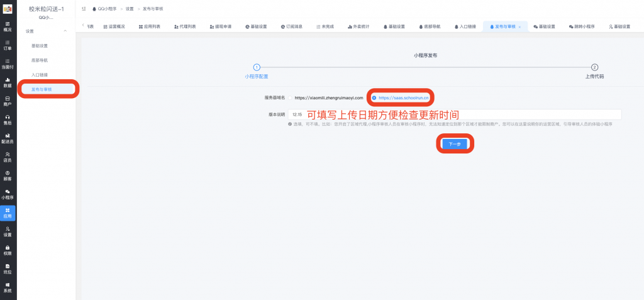Click step 1 小程序配置 circle
This screenshot has width=644, height=300.
[257, 67]
